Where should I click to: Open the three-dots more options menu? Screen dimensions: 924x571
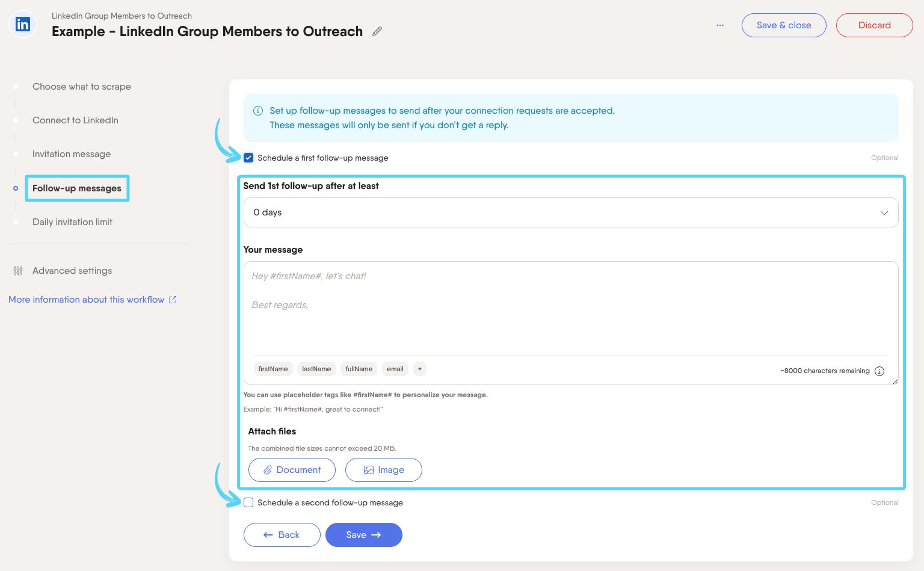pyautogui.click(x=720, y=25)
